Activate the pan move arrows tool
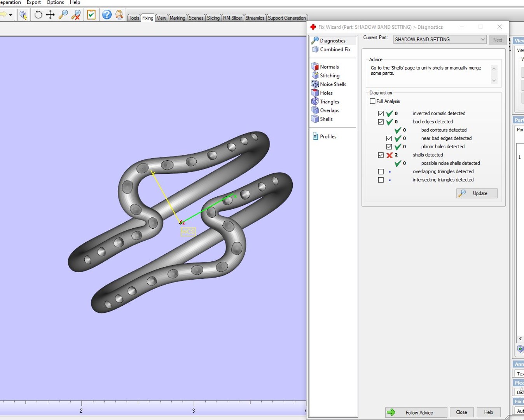524x420 pixels. click(x=50, y=15)
